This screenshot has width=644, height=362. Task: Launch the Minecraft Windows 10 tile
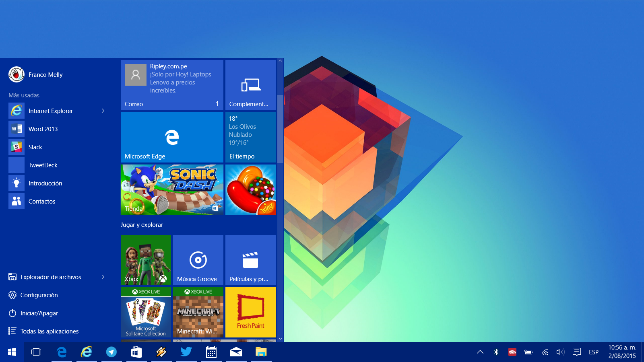click(198, 312)
